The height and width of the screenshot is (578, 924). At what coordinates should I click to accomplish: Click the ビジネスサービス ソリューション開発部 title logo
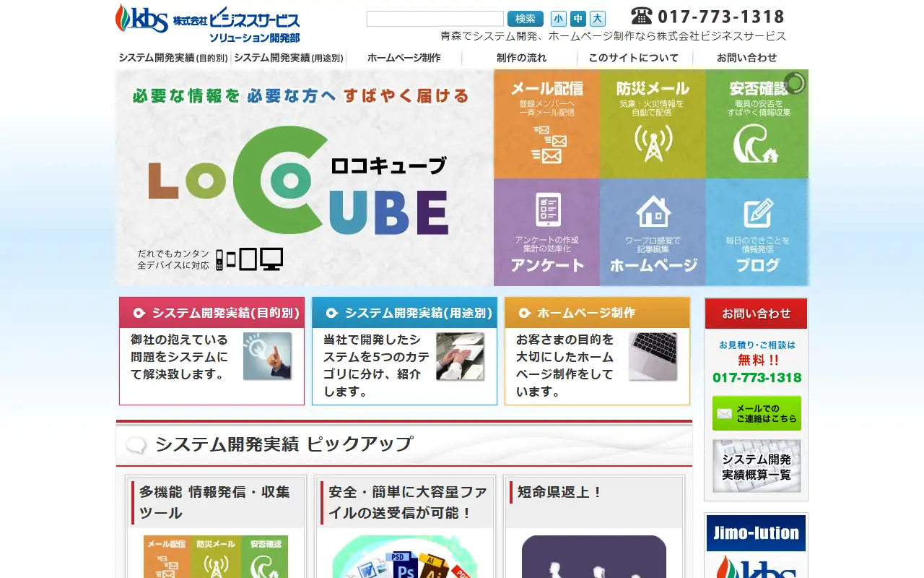237,26
